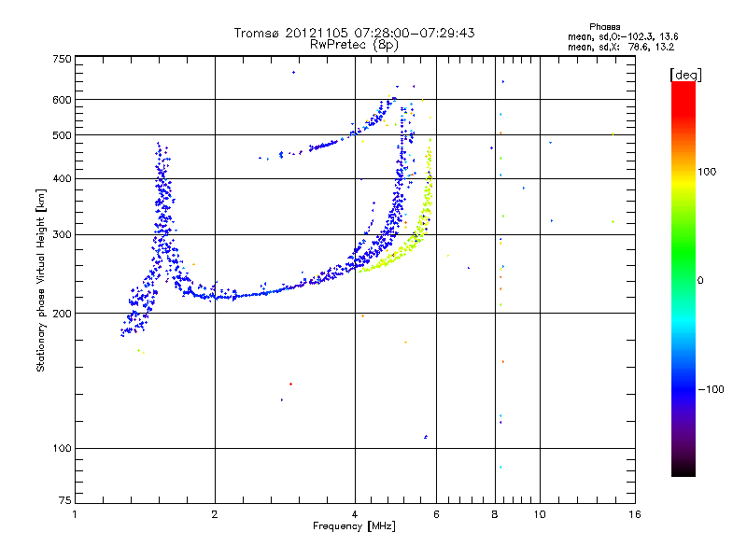Screen dimensions: 747x560
Task: Click the 'mean, sd,X: 78.6, 13.2' line
Action: tap(620, 48)
